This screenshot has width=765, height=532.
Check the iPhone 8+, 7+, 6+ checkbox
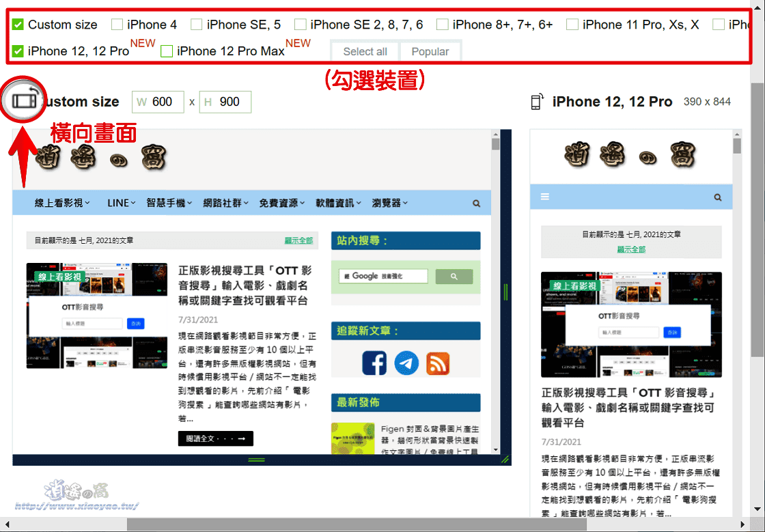point(442,25)
